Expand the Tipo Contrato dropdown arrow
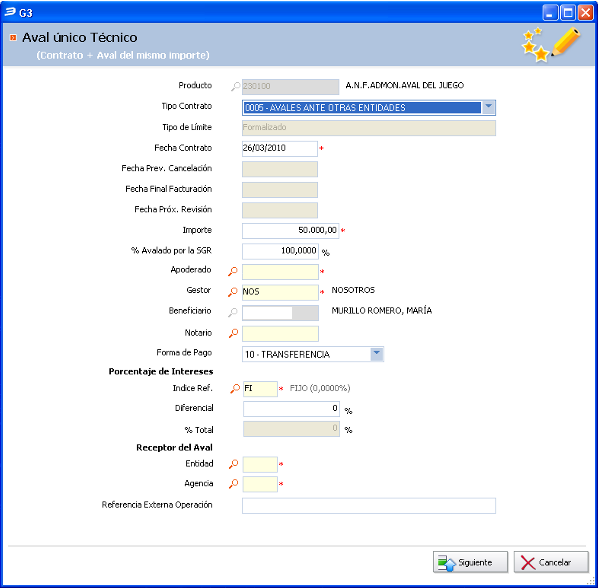Viewport: 598px width, 588px height. pos(488,107)
